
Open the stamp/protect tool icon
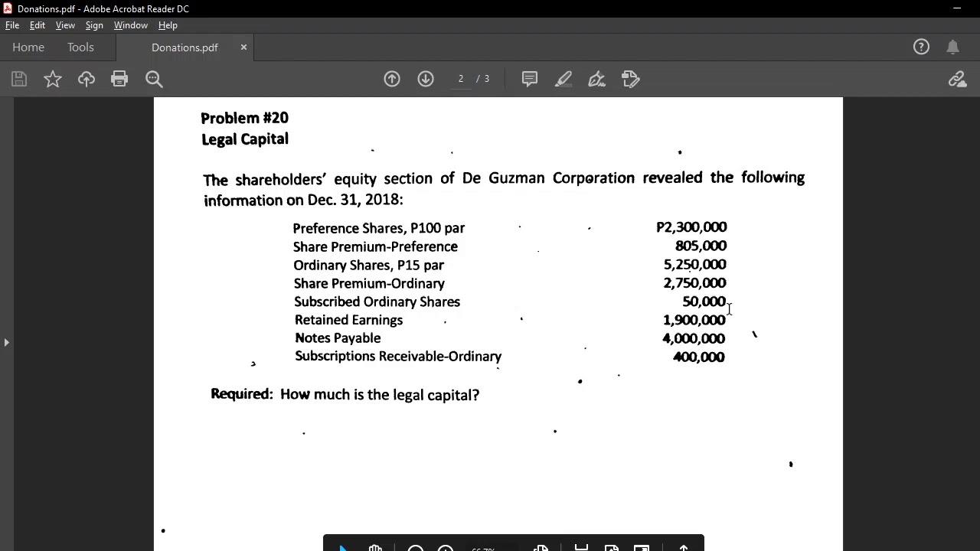[631, 79]
